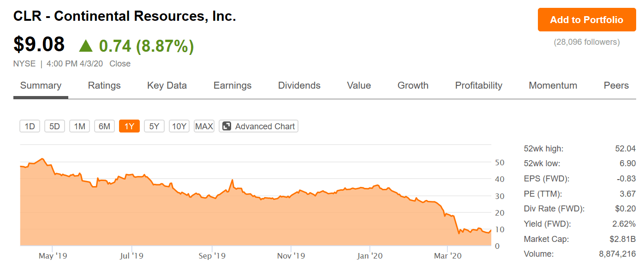Switch chart to 6M range
644x265 pixels.
pos(105,126)
